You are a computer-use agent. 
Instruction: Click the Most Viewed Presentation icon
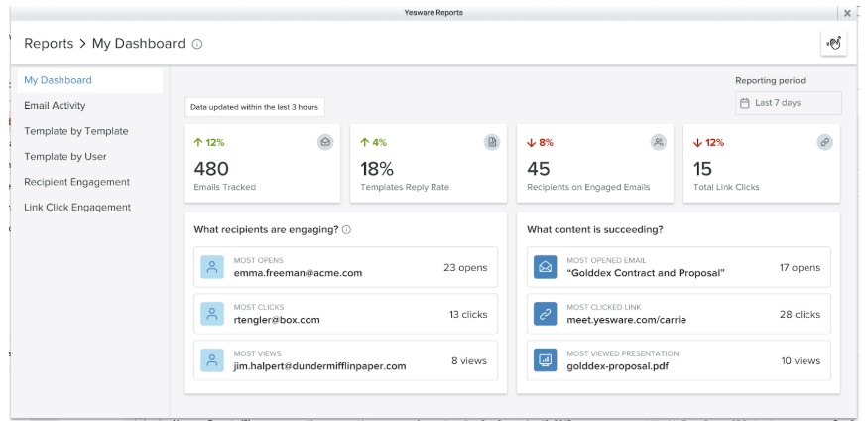[545, 359]
